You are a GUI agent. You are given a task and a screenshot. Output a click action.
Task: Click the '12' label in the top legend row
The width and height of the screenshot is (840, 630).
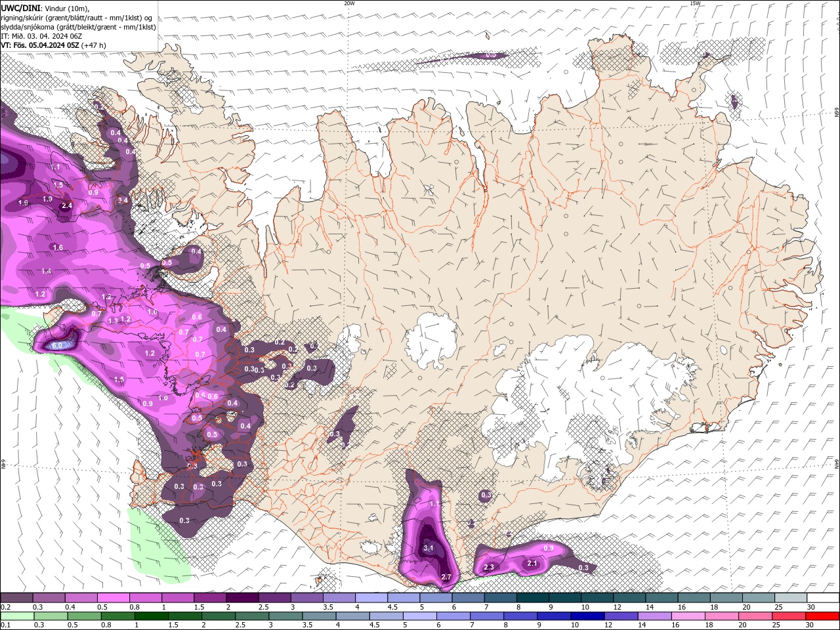[616, 607]
